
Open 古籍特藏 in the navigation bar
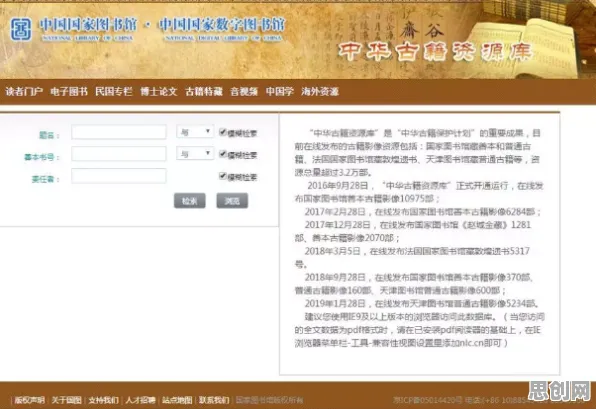204,92
